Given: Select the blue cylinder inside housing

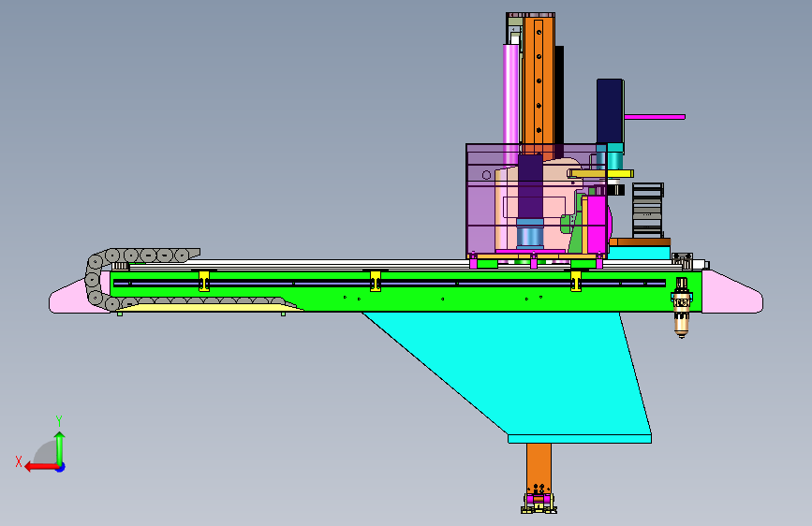Looking at the screenshot, I should [x=530, y=235].
